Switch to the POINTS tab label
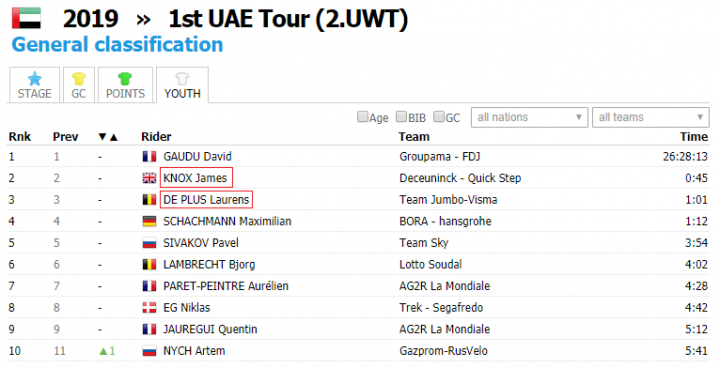 pos(125,94)
